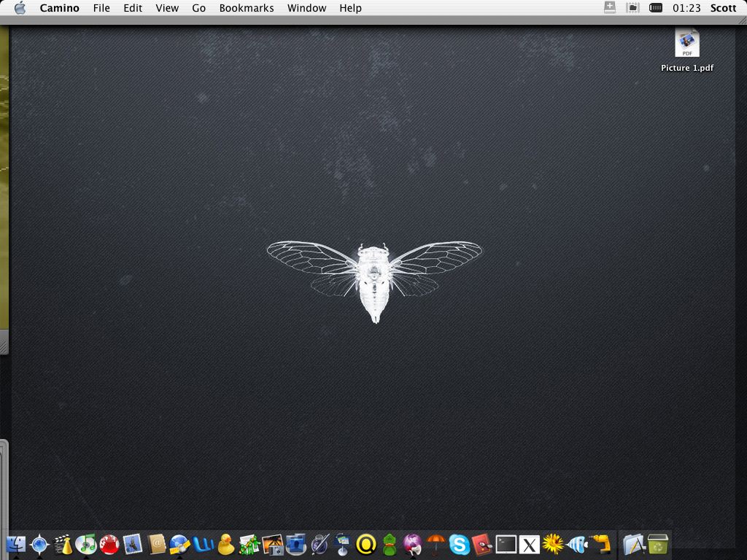The width and height of the screenshot is (747, 560).
Task: Launch iTunes from the Dock
Action: 86,544
